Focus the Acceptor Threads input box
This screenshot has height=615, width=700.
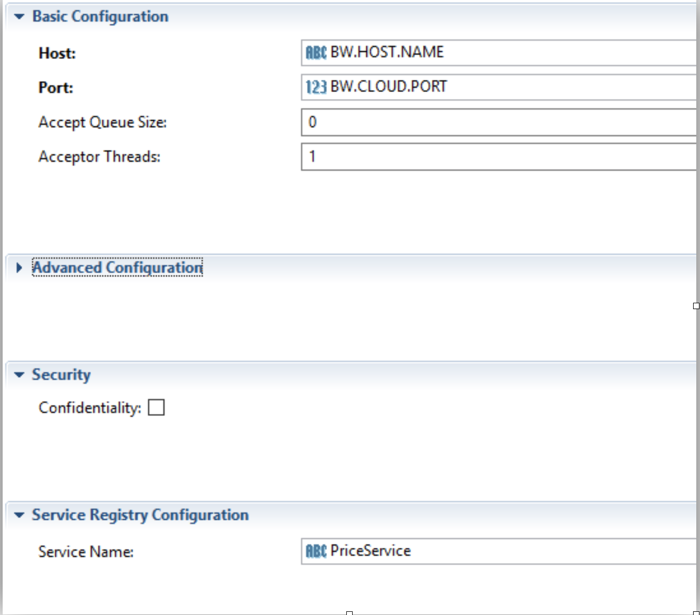(498, 157)
